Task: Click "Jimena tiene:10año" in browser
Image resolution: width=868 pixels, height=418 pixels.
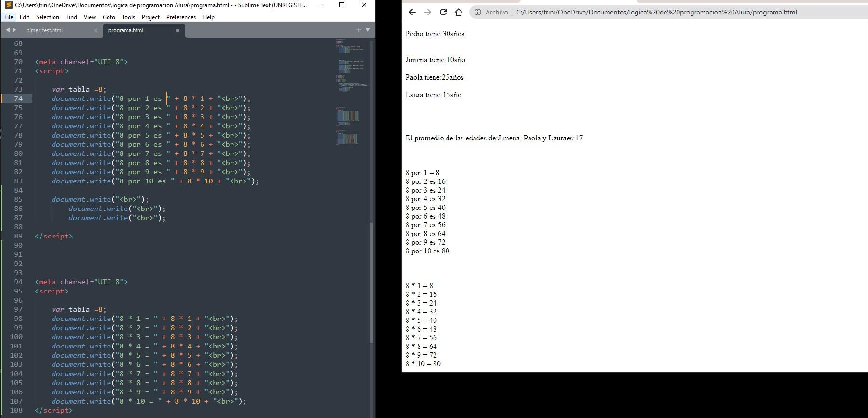Action: (435, 60)
